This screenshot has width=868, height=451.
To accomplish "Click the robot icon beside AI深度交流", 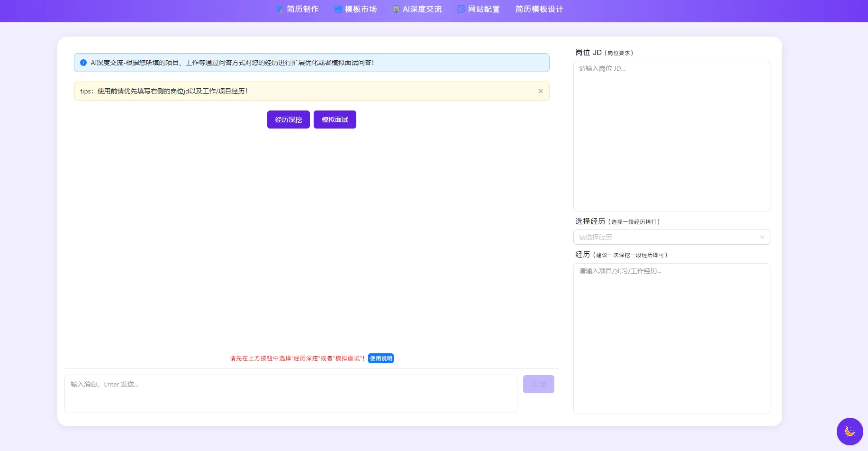I will click(396, 9).
